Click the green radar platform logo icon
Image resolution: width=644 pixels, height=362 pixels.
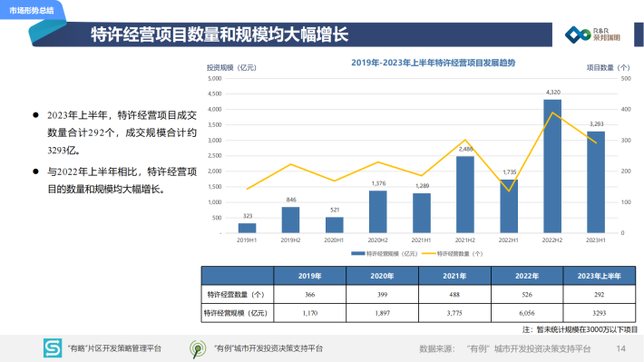pos(198,348)
